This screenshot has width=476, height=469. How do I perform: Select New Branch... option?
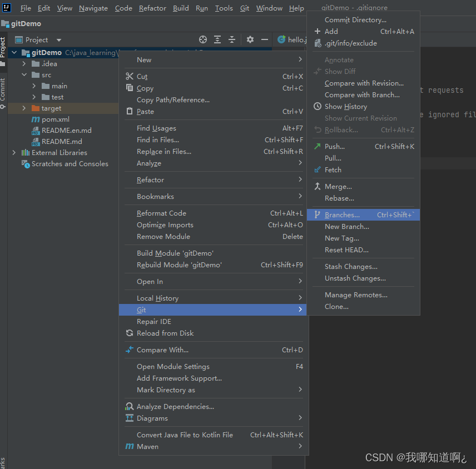click(x=363, y=226)
